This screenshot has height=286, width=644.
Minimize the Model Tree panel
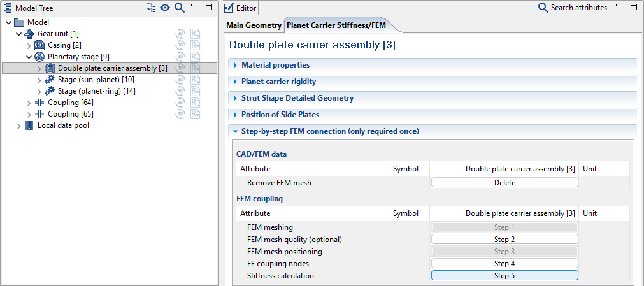(195, 6)
